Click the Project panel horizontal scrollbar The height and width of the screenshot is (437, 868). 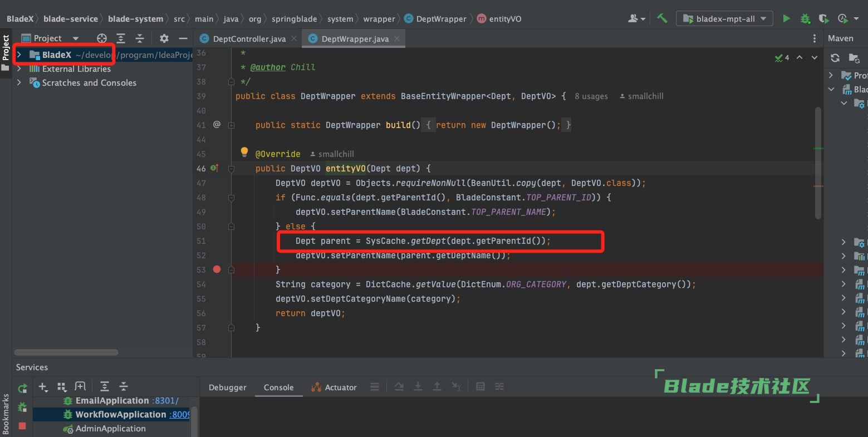click(x=66, y=352)
